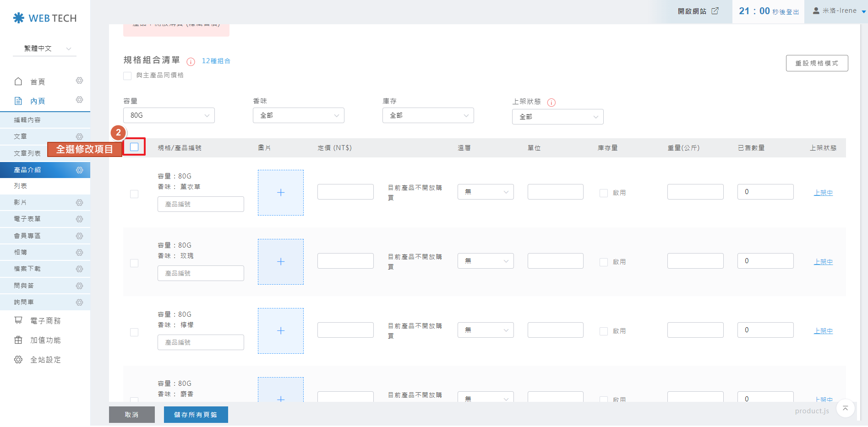The height and width of the screenshot is (427, 868).
Task: Click the 開啟網站 external link icon
Action: (715, 11)
